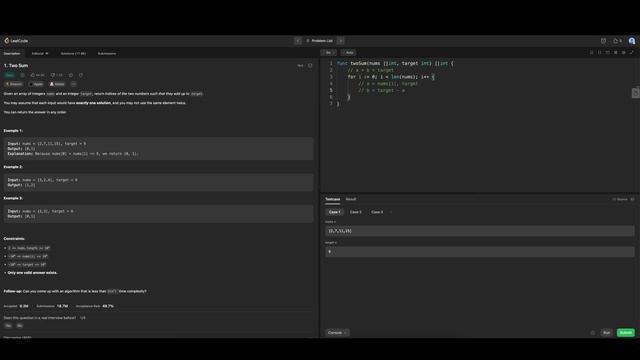The width and height of the screenshot is (640, 360).
Task: Click the green Easy difficulty badge
Action: [9, 75]
